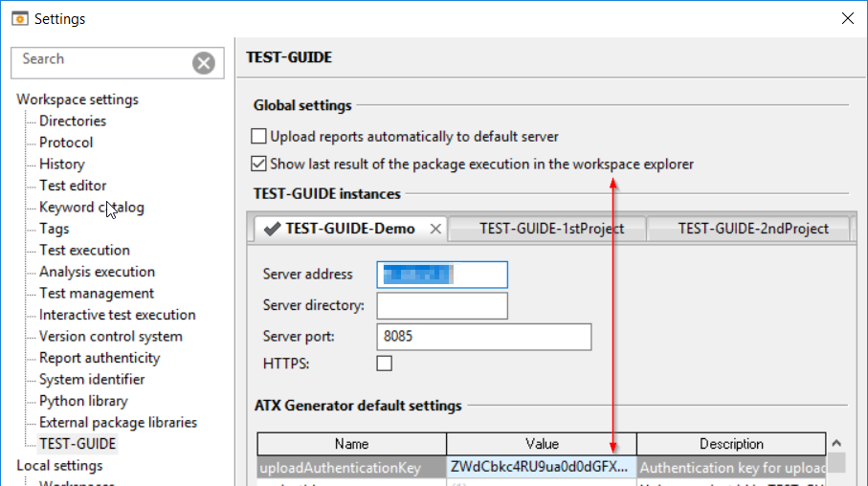Click the Settings window app icon

tap(20, 19)
